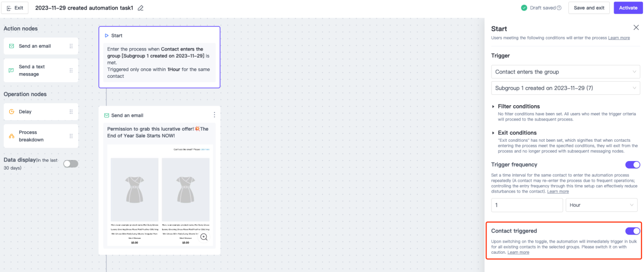
Task: Click the drag handle on Process breakdown
Action: point(71,136)
